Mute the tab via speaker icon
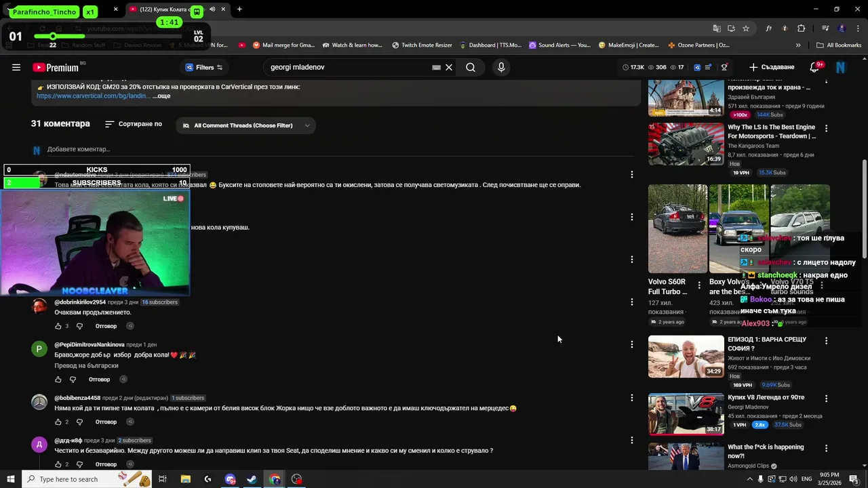The image size is (868, 488). click(x=212, y=9)
